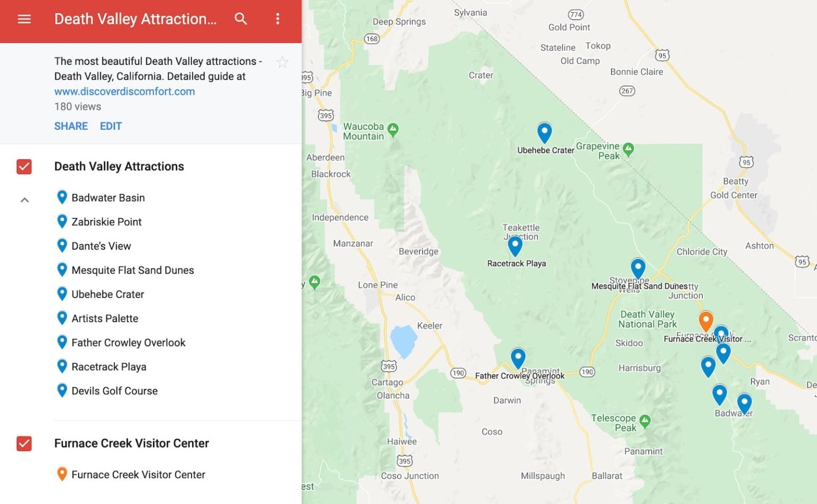This screenshot has height=504, width=817.
Task: Click the Father Crowley Overlook map pin
Action: pos(518,358)
